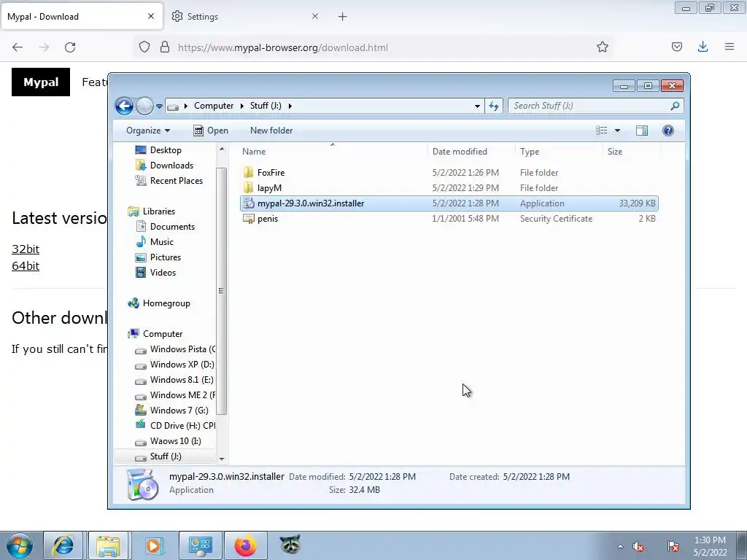Open Save to Pocket icon
This screenshot has height=560, width=747.
[676, 47]
